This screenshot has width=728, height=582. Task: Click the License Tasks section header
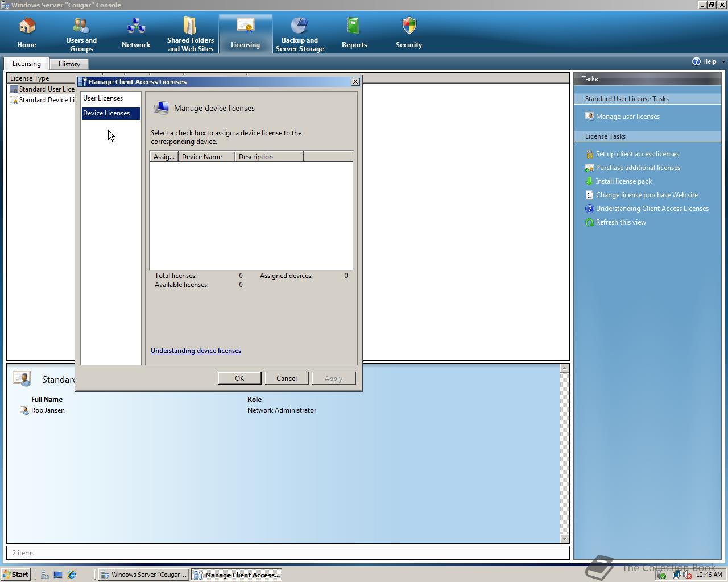605,136
